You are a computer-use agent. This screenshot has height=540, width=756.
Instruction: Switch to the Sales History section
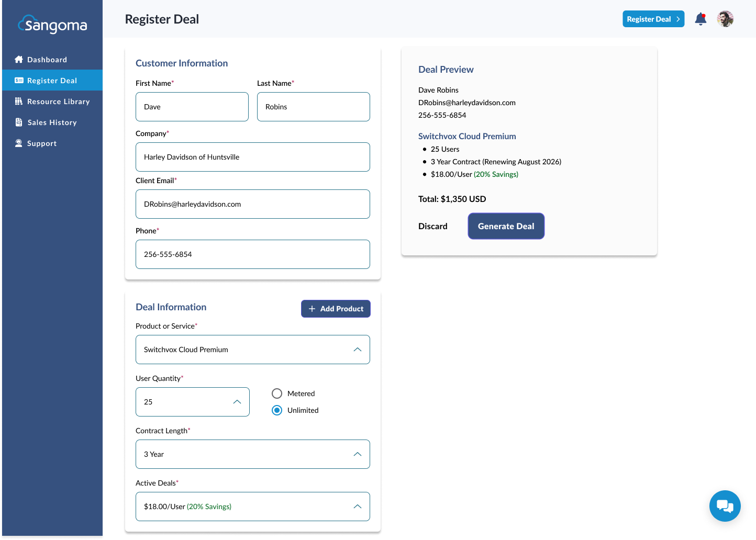point(52,122)
